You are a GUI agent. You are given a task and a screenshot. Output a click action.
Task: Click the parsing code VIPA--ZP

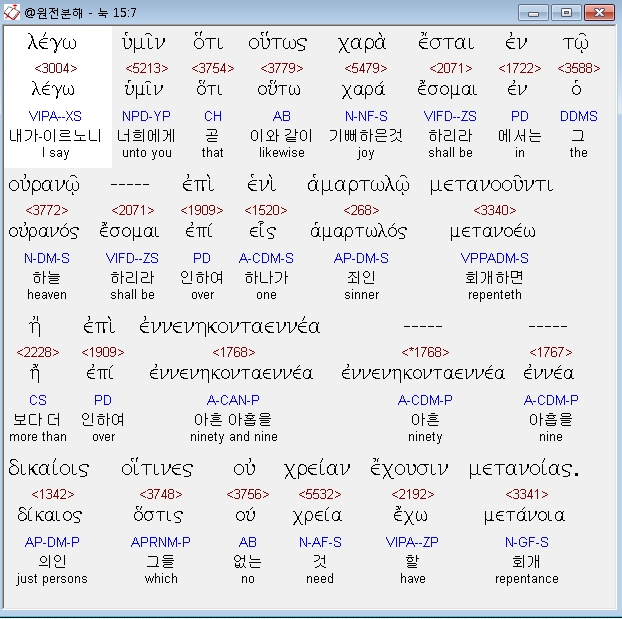click(412, 542)
